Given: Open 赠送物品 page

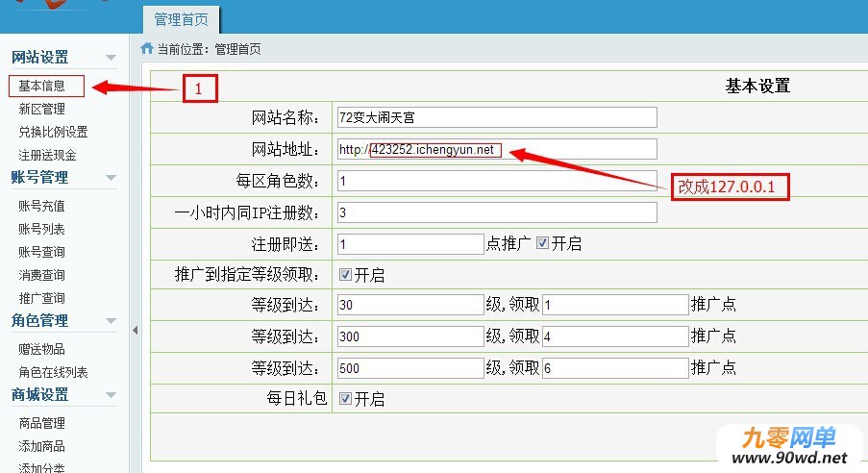Looking at the screenshot, I should click(x=41, y=349).
